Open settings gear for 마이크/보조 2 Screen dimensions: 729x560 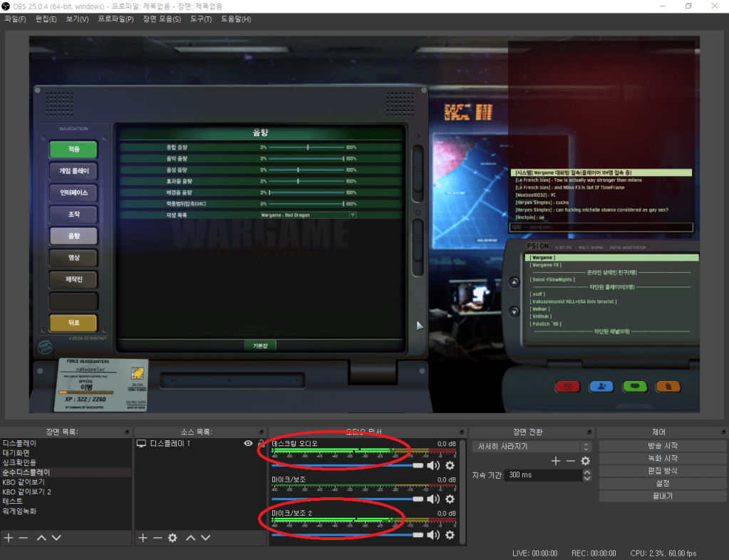click(x=450, y=534)
